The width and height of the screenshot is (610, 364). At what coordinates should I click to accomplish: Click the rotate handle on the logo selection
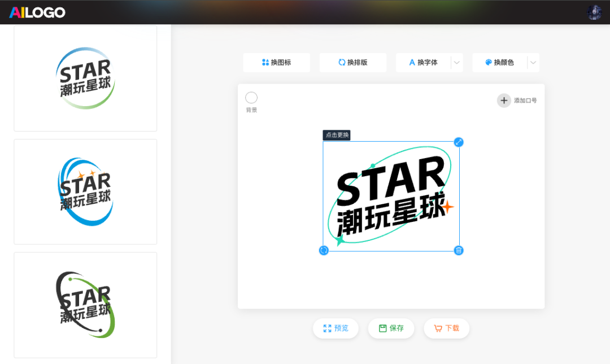coord(324,250)
